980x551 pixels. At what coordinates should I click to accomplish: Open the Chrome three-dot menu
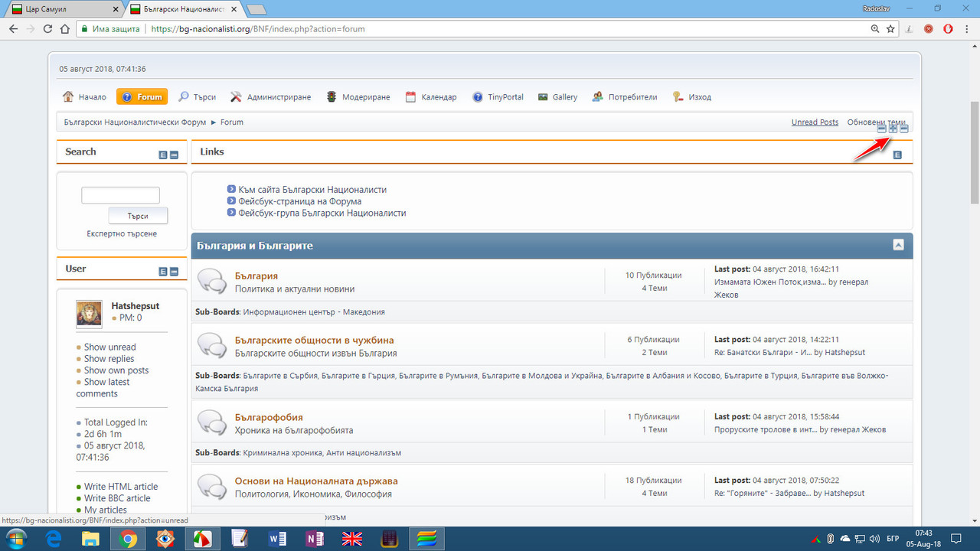pos(968,29)
